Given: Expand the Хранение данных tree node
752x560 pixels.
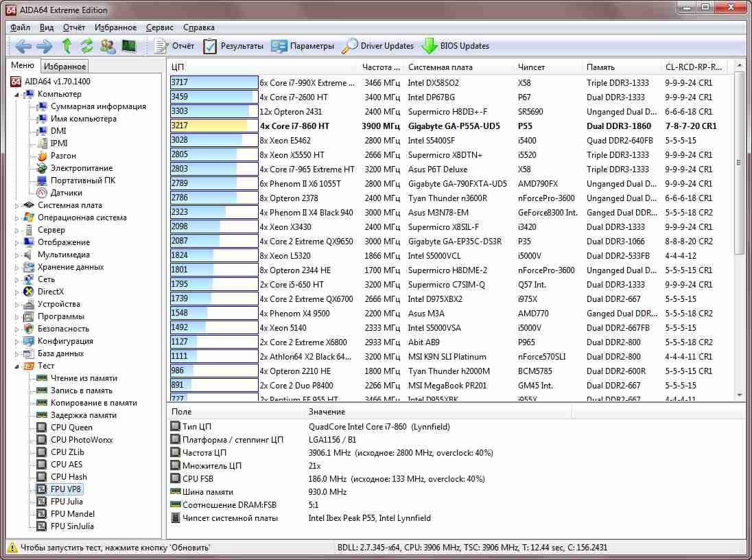Looking at the screenshot, I should [x=18, y=267].
